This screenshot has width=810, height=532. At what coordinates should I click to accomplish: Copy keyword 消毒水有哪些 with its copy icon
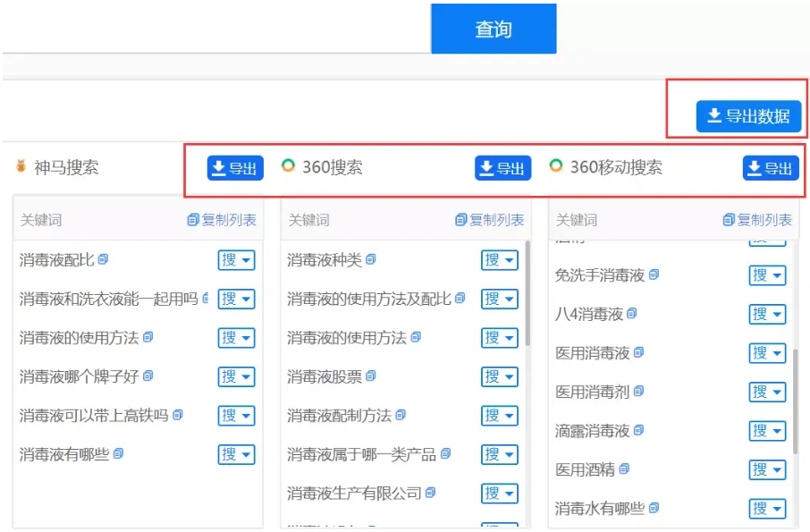(654, 508)
